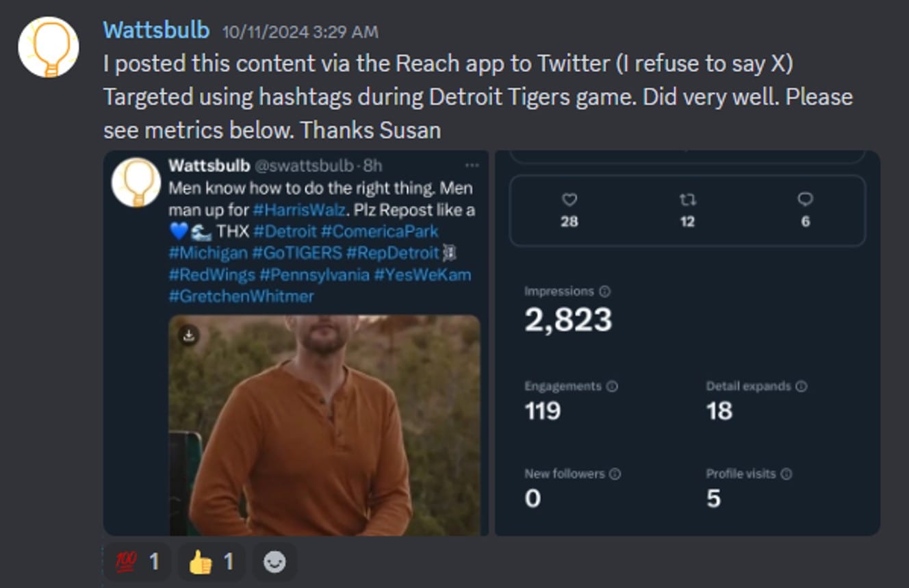Click the like heart icon

[x=569, y=199]
